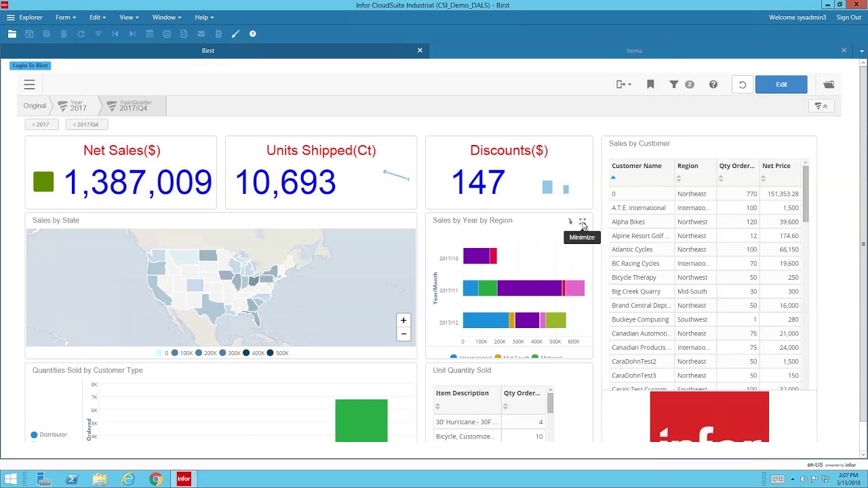Open Internet Explorer in the taskbar
This screenshot has width=868, height=488.
(x=127, y=479)
